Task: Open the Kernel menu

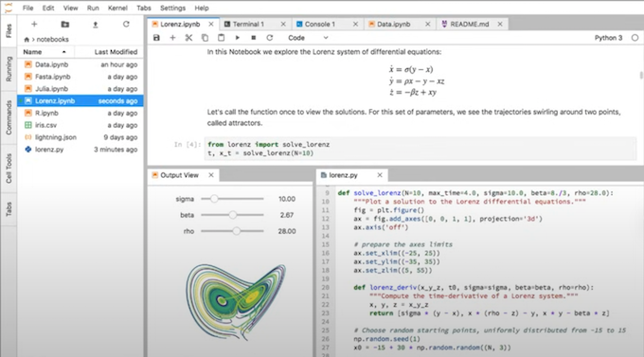Action: coord(117,8)
